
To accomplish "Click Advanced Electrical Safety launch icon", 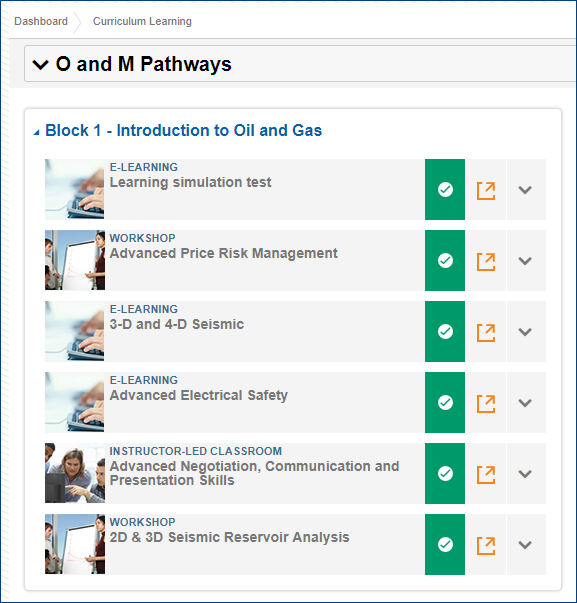I will click(486, 404).
